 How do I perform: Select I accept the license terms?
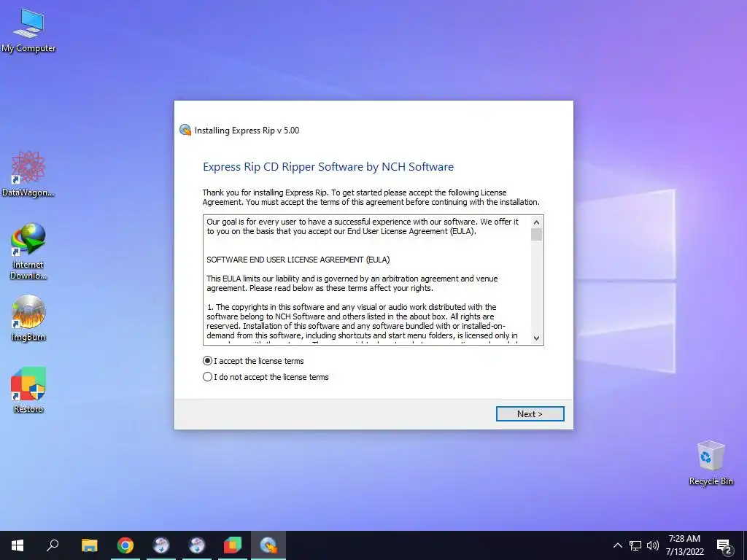click(x=253, y=361)
